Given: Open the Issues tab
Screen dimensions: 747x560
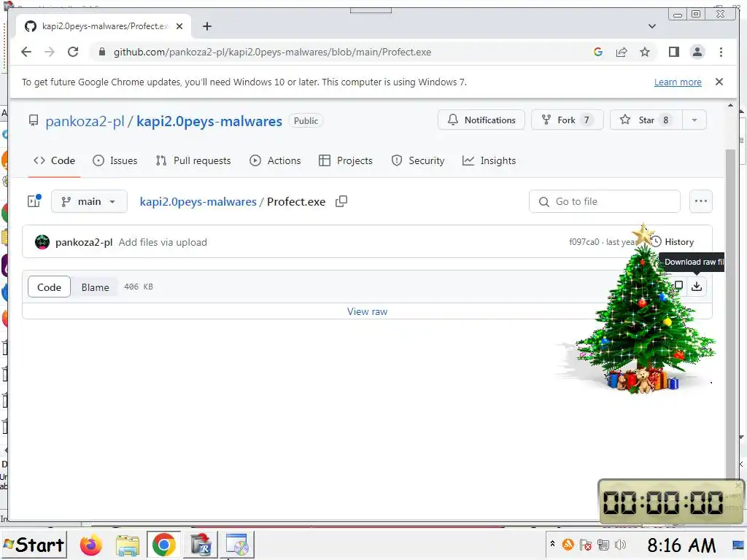Looking at the screenshot, I should tap(115, 160).
